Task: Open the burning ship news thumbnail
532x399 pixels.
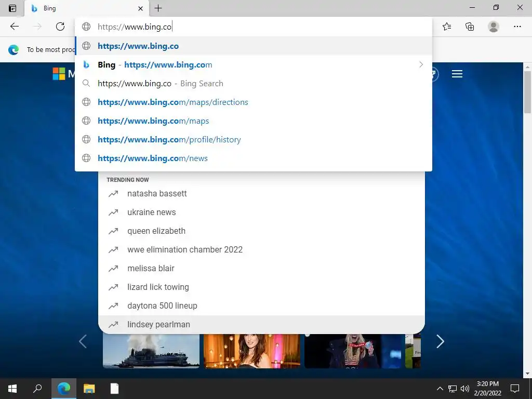Action: pos(151,351)
